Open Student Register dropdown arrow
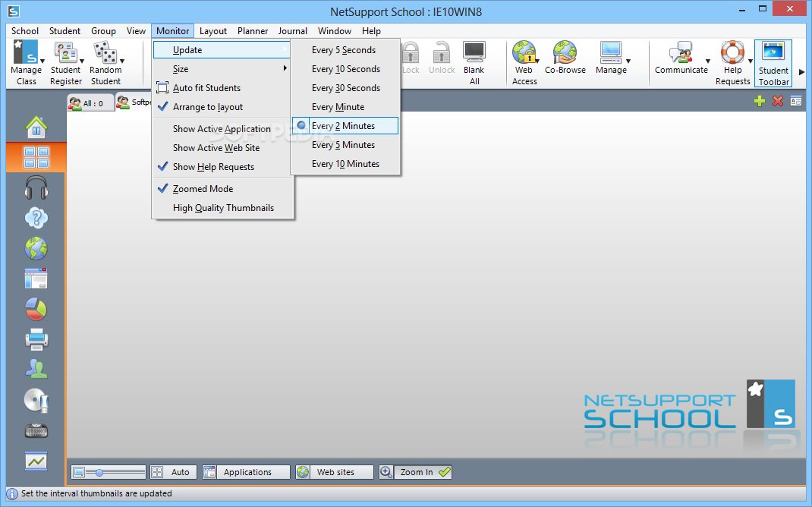 pos(82,61)
